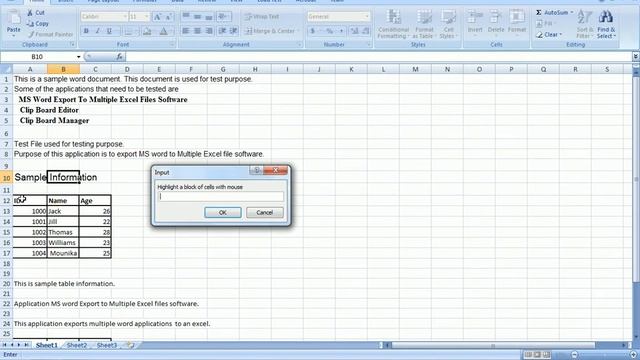Image resolution: width=640 pixels, height=360 pixels.
Task: Apply the Fill Color bucket
Action: (x=147, y=31)
